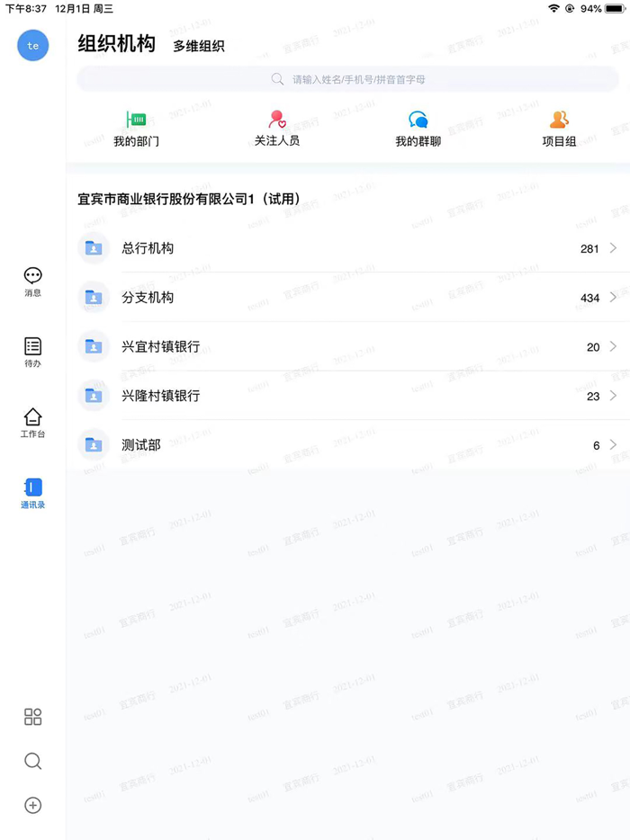Click the member count 6
The width and height of the screenshot is (630, 840).
(x=596, y=446)
